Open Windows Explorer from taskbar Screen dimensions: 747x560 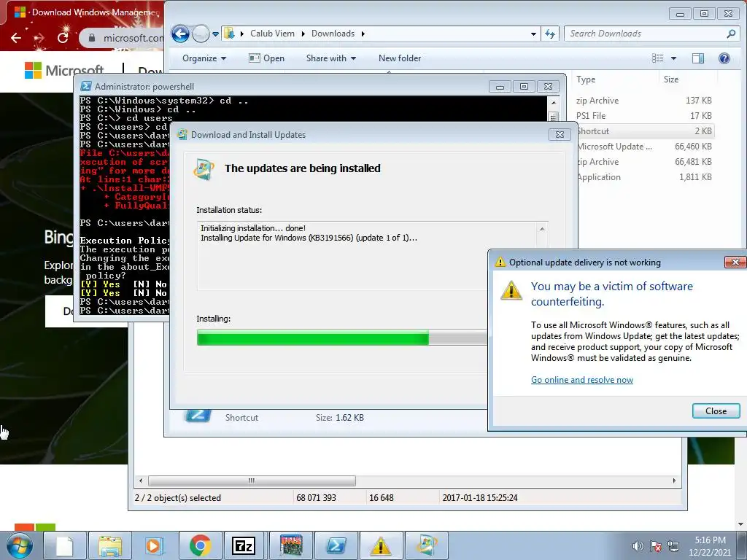110,545
